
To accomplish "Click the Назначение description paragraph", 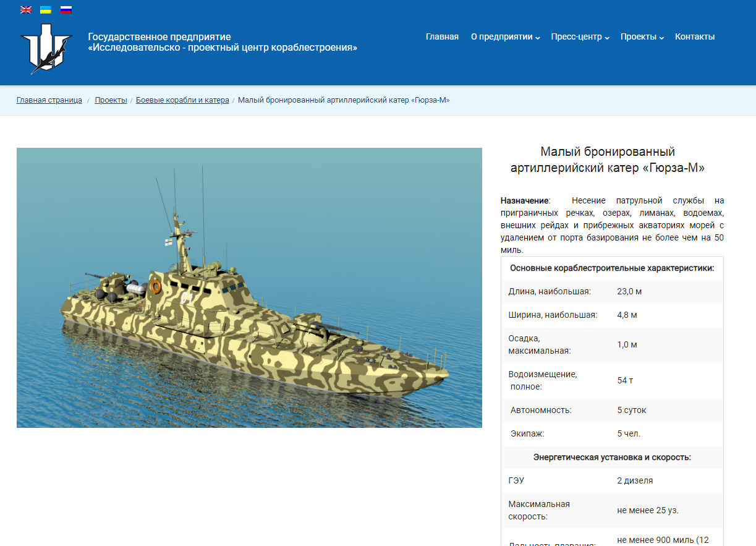I will point(612,225).
